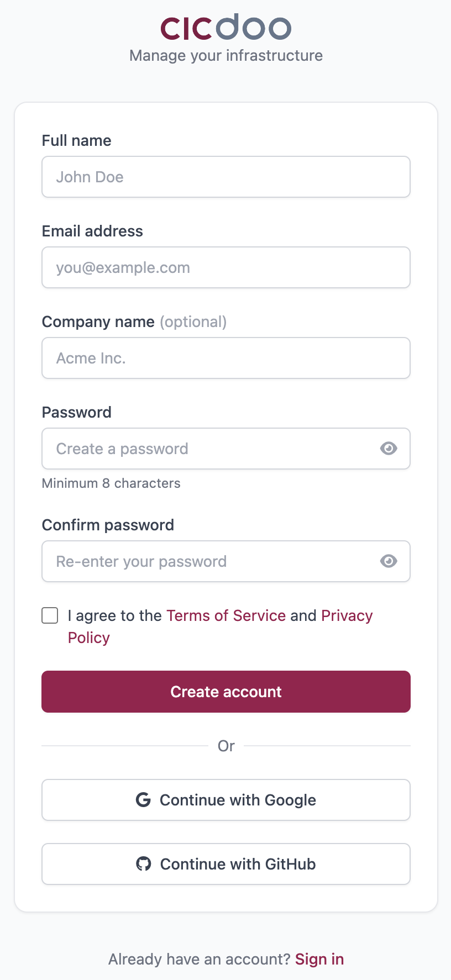451x980 pixels.
Task: Open the Privacy Policy link
Action: tap(347, 615)
